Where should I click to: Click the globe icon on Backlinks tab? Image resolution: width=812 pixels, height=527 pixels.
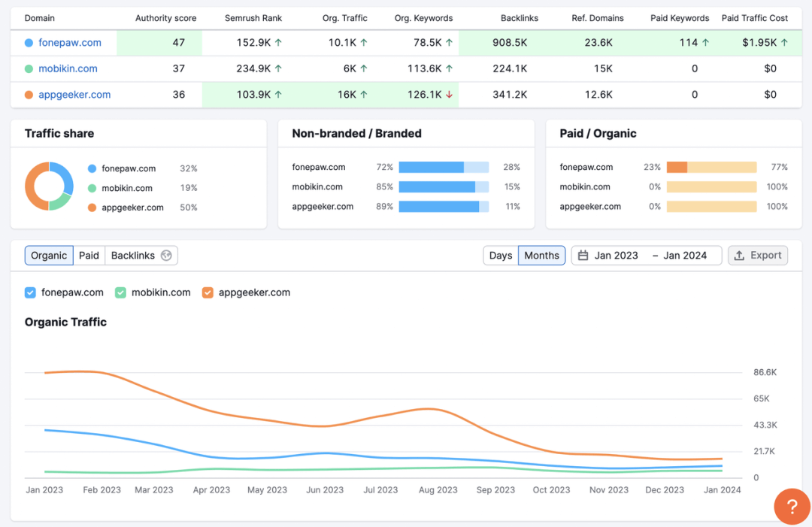tap(166, 256)
